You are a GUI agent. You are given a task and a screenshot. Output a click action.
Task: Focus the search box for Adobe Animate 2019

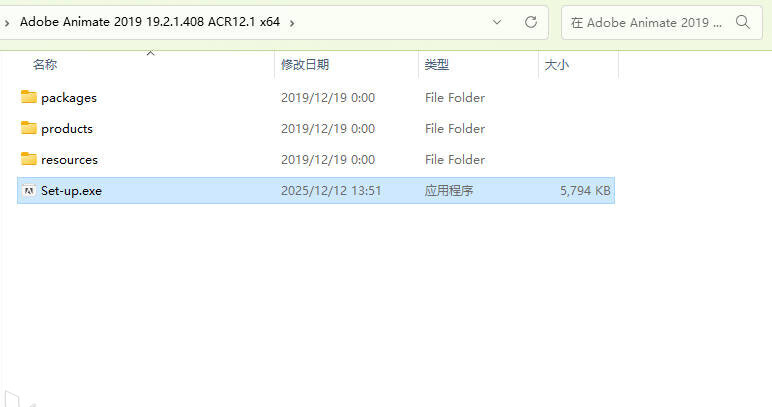646,23
